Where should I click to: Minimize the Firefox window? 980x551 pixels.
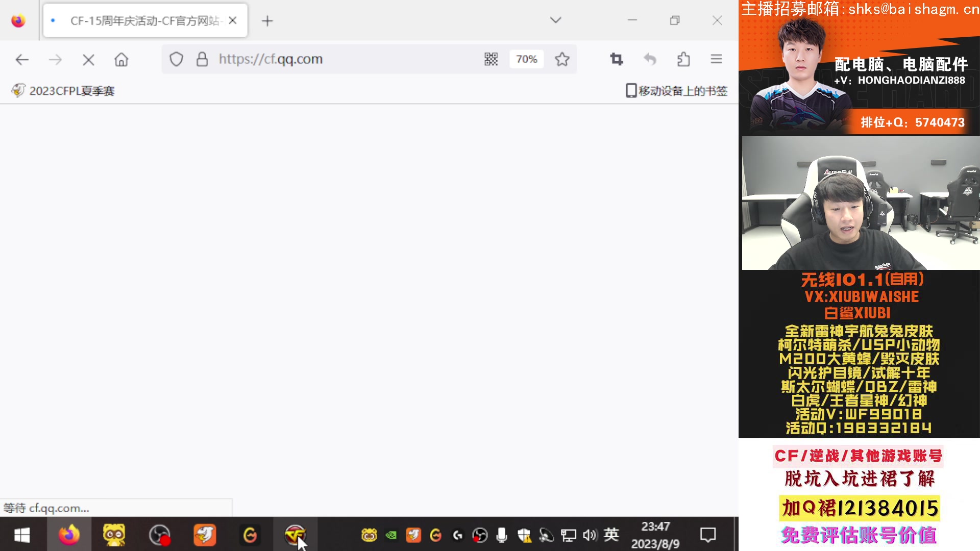632,20
